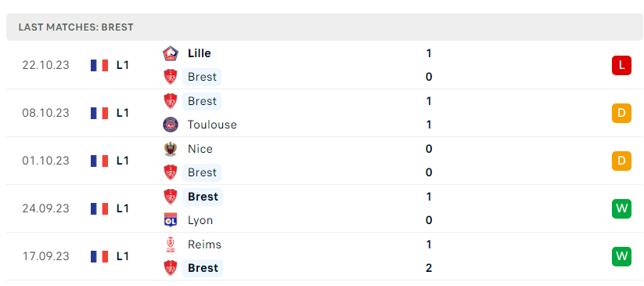The height and width of the screenshot is (286, 644).
Task: Click the D badge for Toulouse match
Action: (x=621, y=113)
